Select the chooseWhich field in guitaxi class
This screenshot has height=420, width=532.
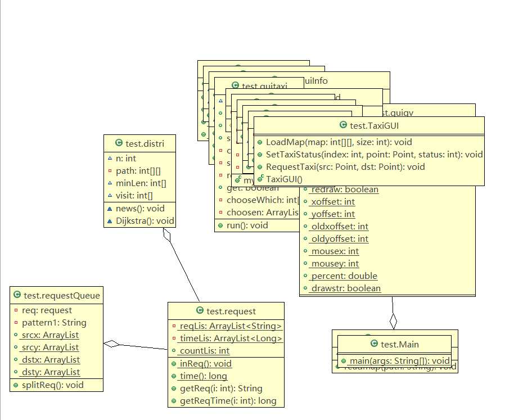tap(263, 200)
